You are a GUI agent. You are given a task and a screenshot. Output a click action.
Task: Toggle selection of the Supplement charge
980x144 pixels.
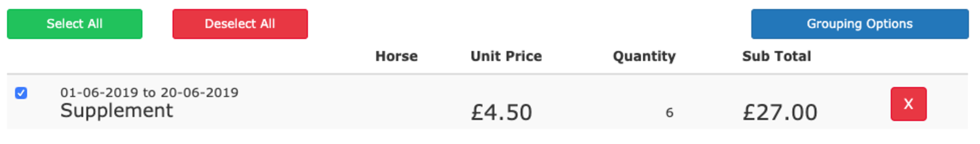(21, 93)
